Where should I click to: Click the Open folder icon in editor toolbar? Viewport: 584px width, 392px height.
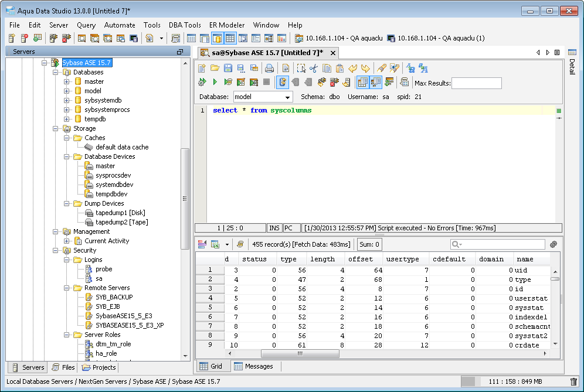[215, 68]
